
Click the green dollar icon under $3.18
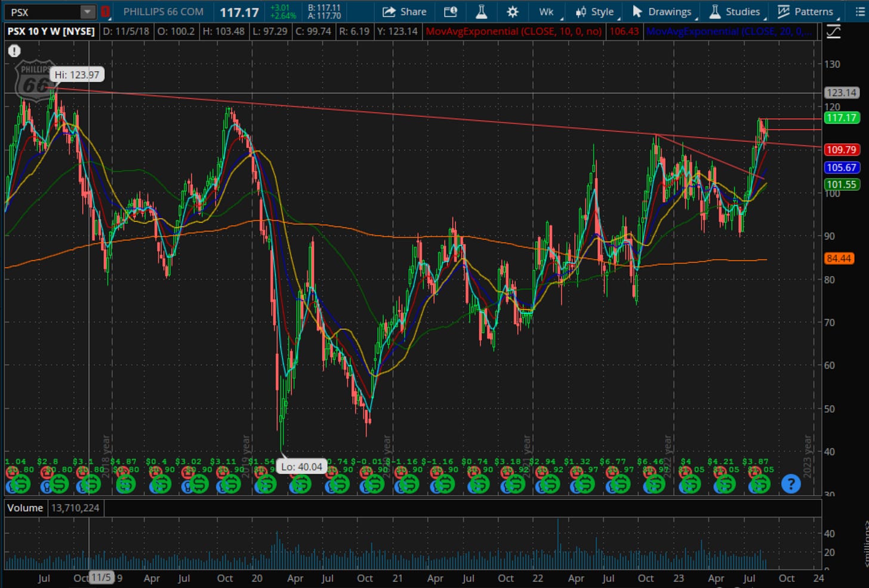click(515, 484)
